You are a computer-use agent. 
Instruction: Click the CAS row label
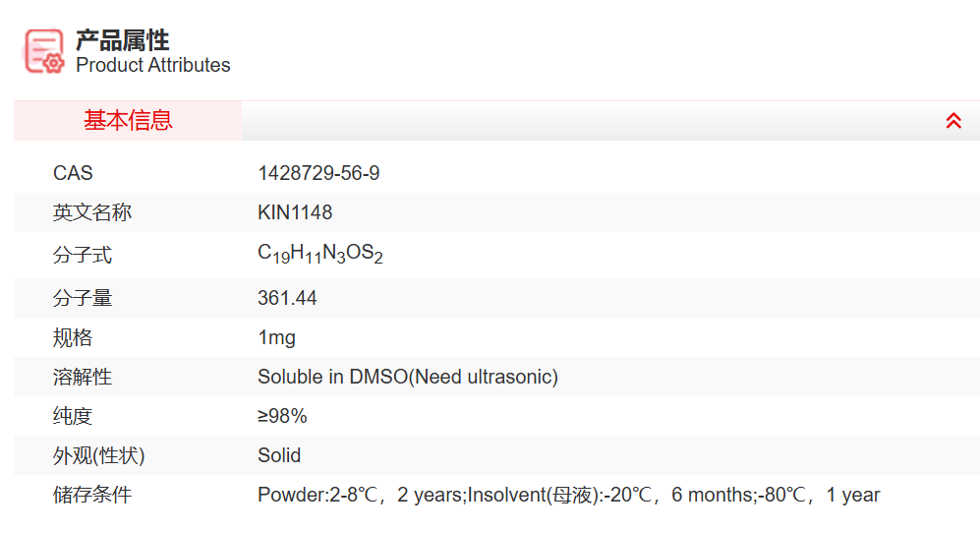(x=73, y=173)
